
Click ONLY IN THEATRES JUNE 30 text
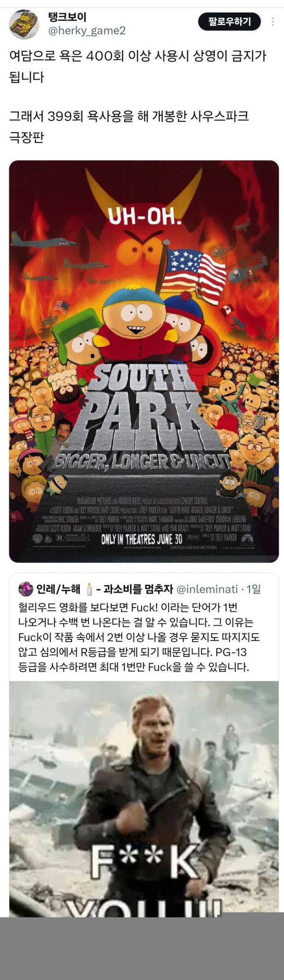(142, 539)
